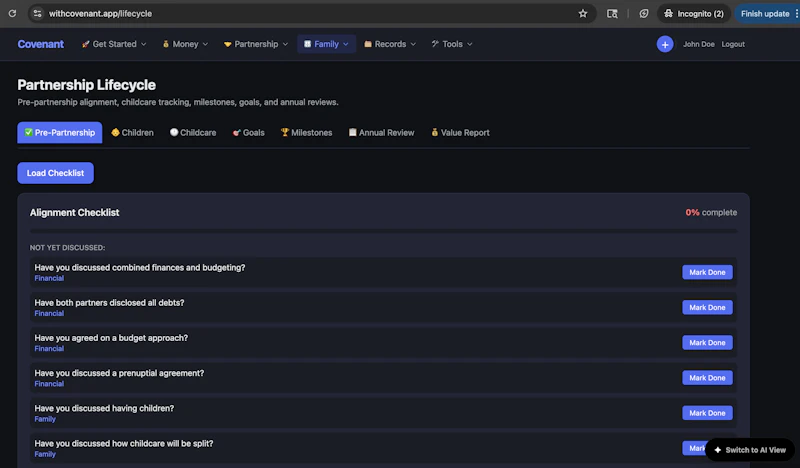Image resolution: width=800 pixels, height=468 pixels.
Task: Click the sparkle icon on Switch to AI View
Action: point(717,450)
